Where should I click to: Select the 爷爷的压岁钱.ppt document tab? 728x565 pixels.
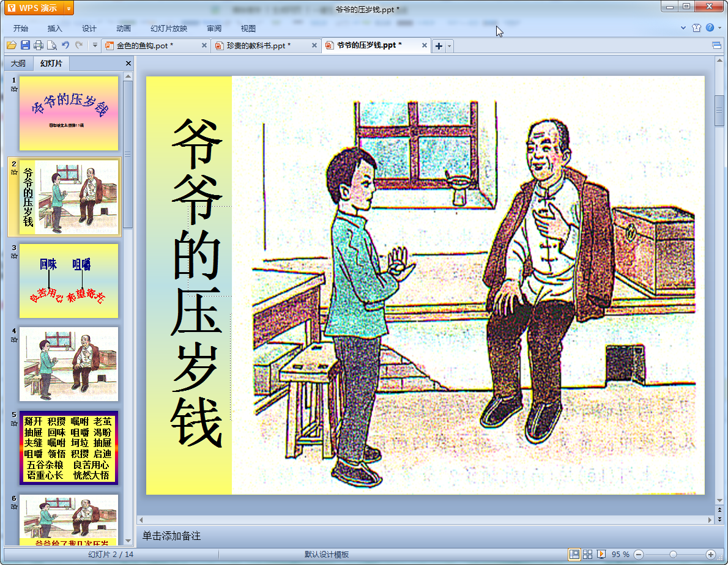click(x=369, y=45)
